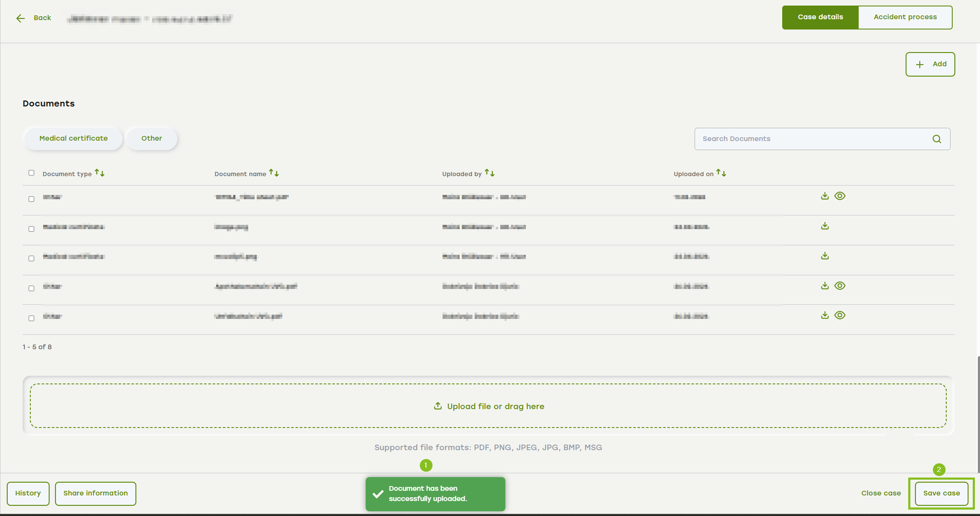This screenshot has height=516, width=980.
Task: Click the 'Document has been successfully uploaded' toast
Action: [435, 494]
